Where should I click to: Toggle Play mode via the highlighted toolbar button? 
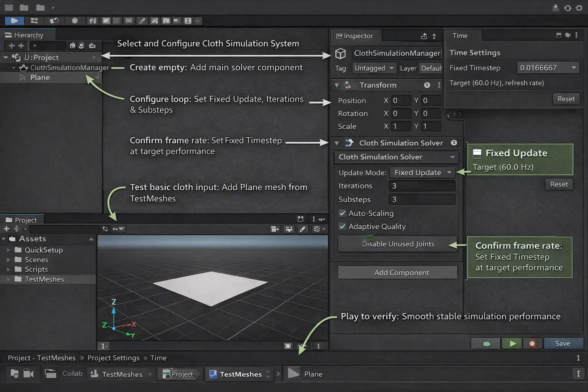coord(14,21)
